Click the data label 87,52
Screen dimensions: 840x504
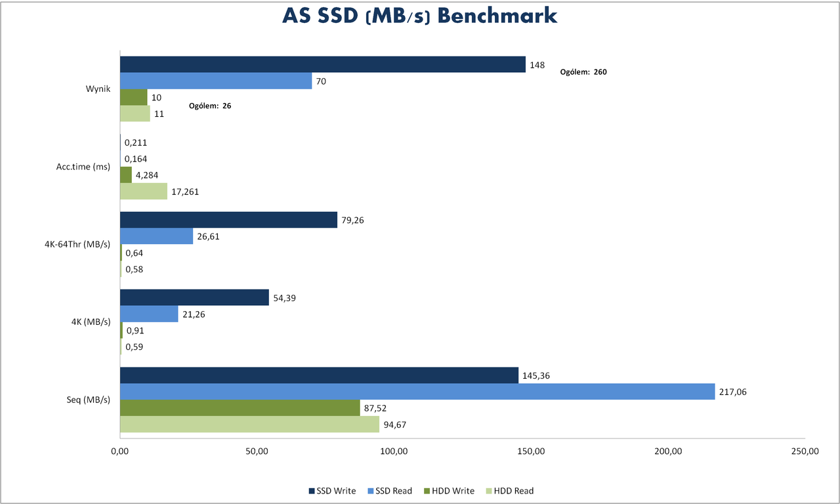(376, 408)
